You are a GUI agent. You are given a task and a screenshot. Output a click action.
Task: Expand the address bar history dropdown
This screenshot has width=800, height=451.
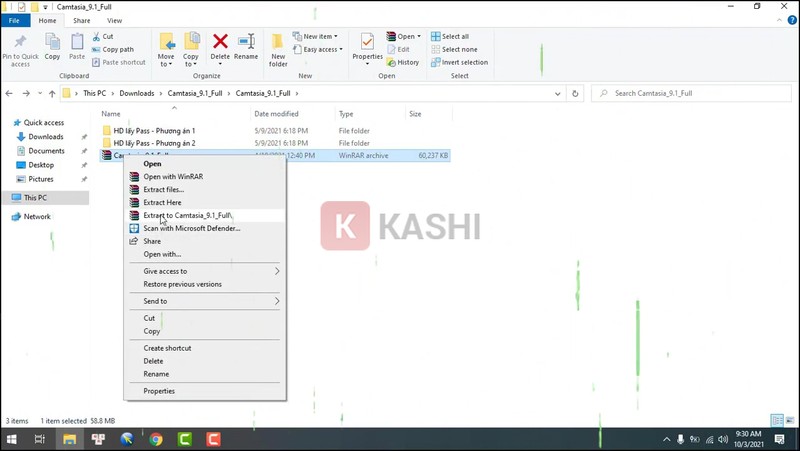point(558,93)
